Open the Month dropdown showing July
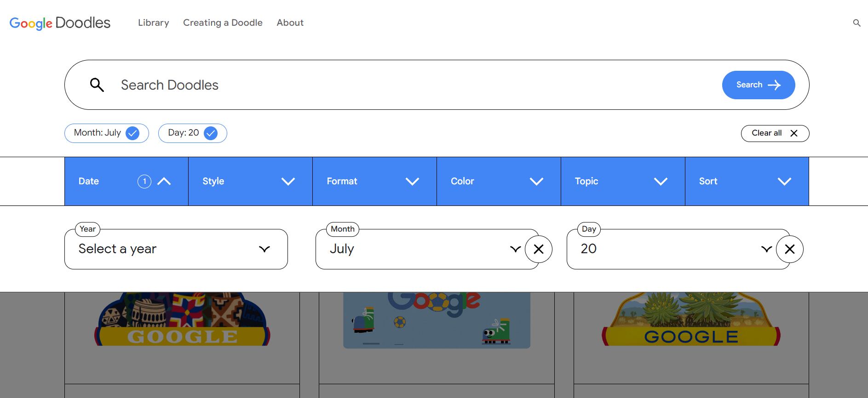 pyautogui.click(x=421, y=249)
